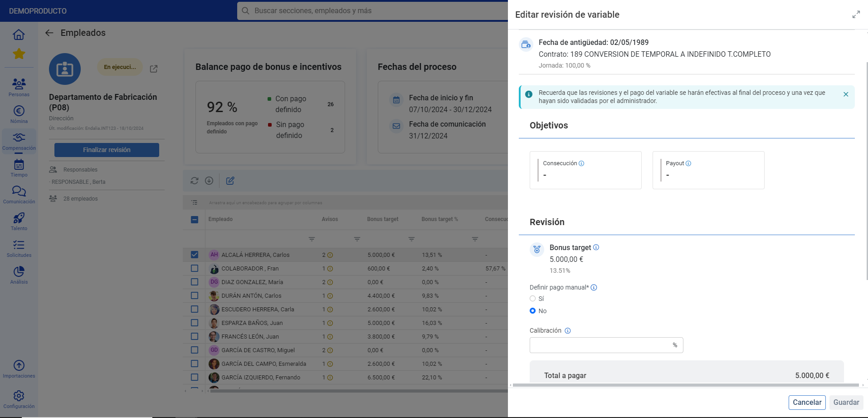Click the edit panel horizontal scrollbar
The image size is (868, 418).
pos(685,385)
